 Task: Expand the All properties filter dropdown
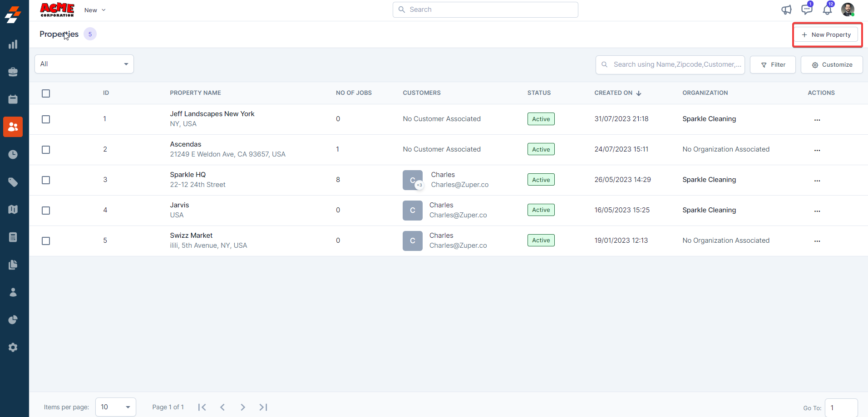tap(84, 64)
